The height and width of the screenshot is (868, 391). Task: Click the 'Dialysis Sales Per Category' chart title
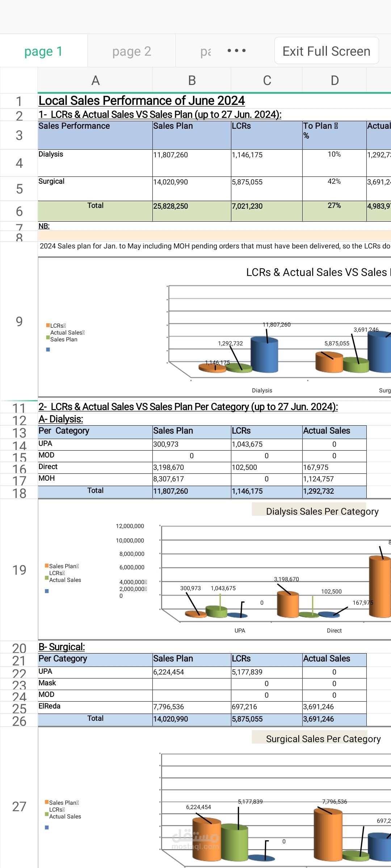pos(322,511)
